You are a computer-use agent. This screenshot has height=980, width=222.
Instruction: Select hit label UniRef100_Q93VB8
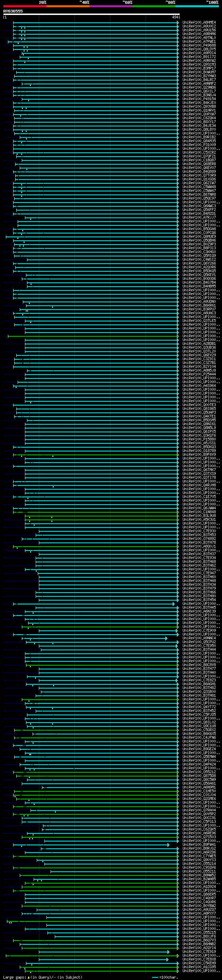click(x=199, y=106)
